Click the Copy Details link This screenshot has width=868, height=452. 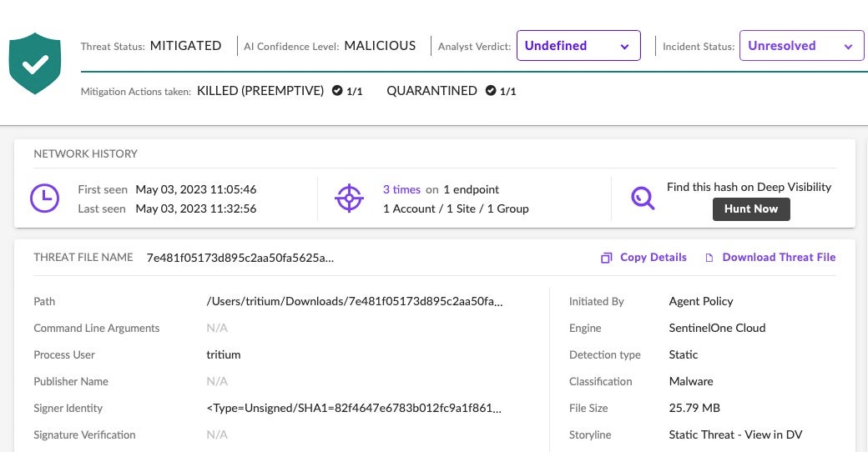pyautogui.click(x=653, y=258)
